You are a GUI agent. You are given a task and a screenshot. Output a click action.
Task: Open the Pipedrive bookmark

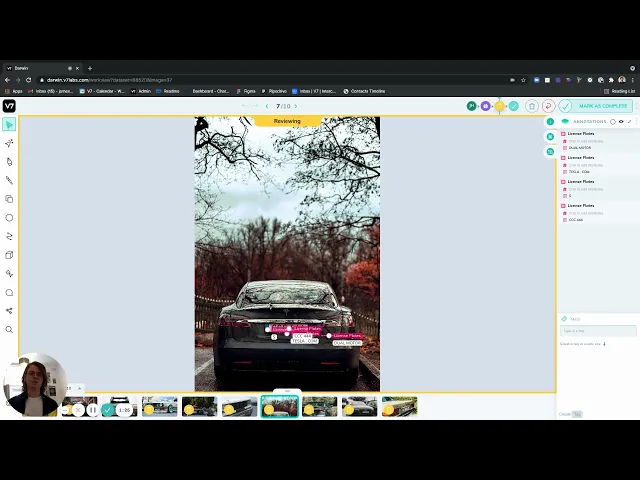coord(274,91)
